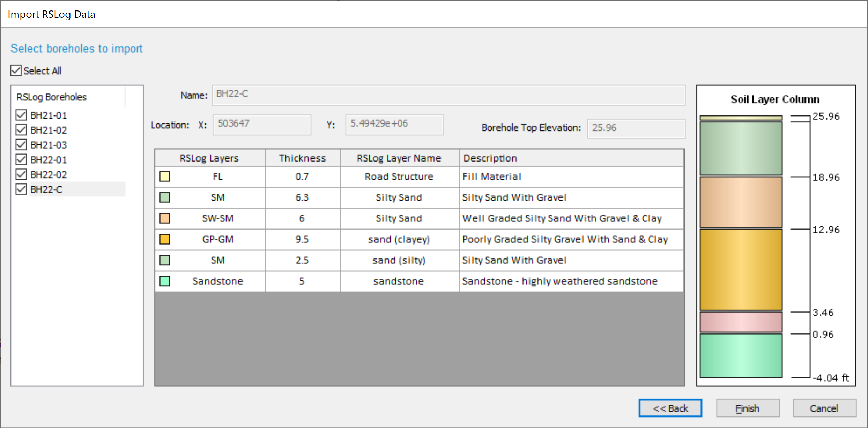Click the peach SW-SM layer color swatch
The image size is (868, 428).
(165, 218)
